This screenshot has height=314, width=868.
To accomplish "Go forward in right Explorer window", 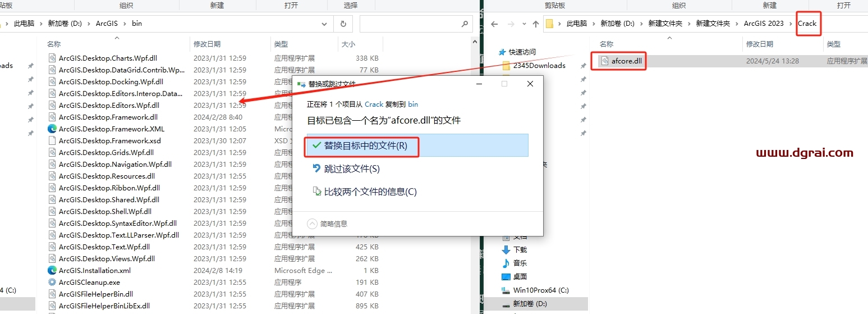I will (x=511, y=24).
